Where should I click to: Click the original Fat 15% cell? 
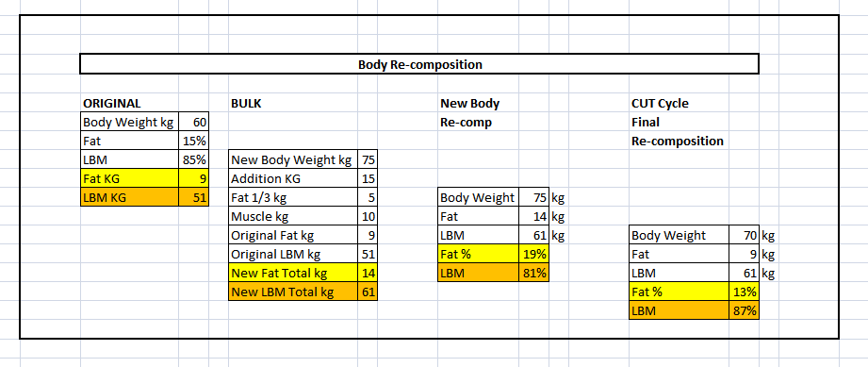(x=194, y=141)
